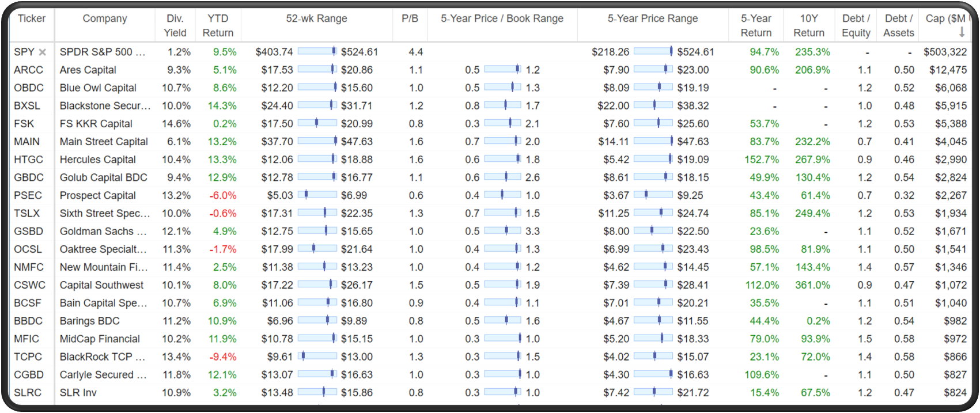Viewport: 980px width, 413px height.
Task: Select the Capital Southwest company name
Action: (102, 285)
